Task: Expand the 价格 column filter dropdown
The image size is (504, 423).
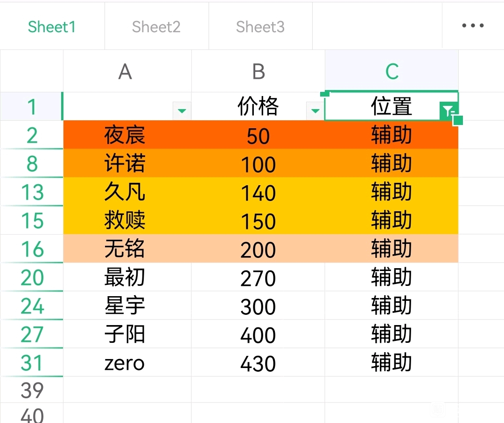Action: tap(315, 111)
